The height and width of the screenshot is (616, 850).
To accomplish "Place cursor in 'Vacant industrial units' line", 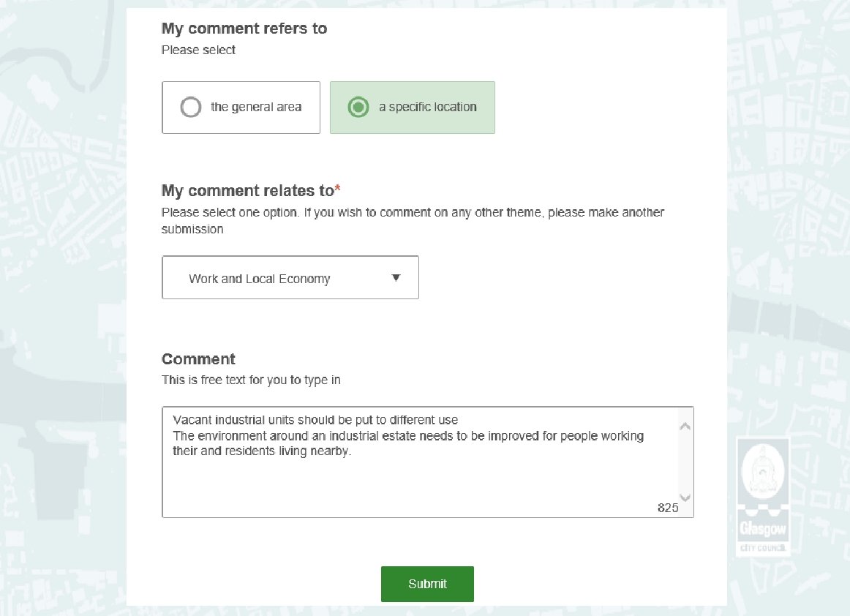I will pos(315,420).
